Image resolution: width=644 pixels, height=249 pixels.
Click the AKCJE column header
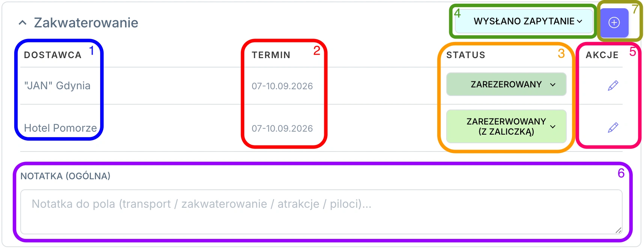[602, 55]
